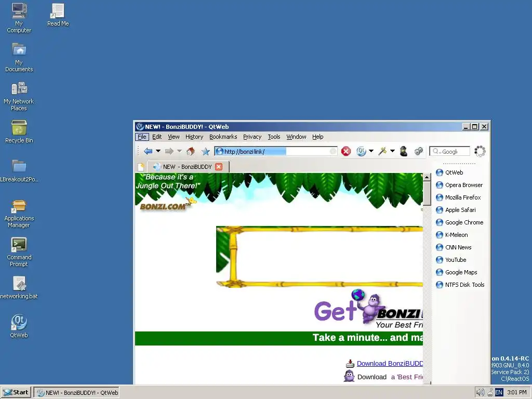Open Google Maps bookmark
The image size is (532, 399).
click(x=457, y=272)
